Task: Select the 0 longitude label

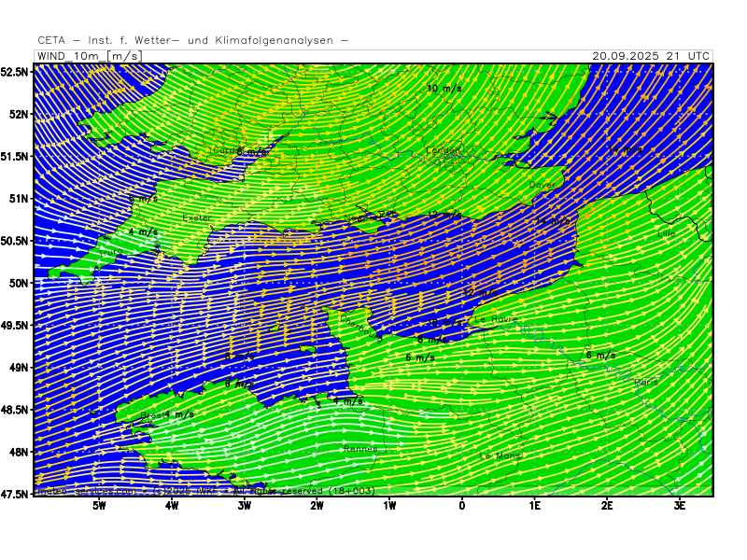Action: pos(462,506)
